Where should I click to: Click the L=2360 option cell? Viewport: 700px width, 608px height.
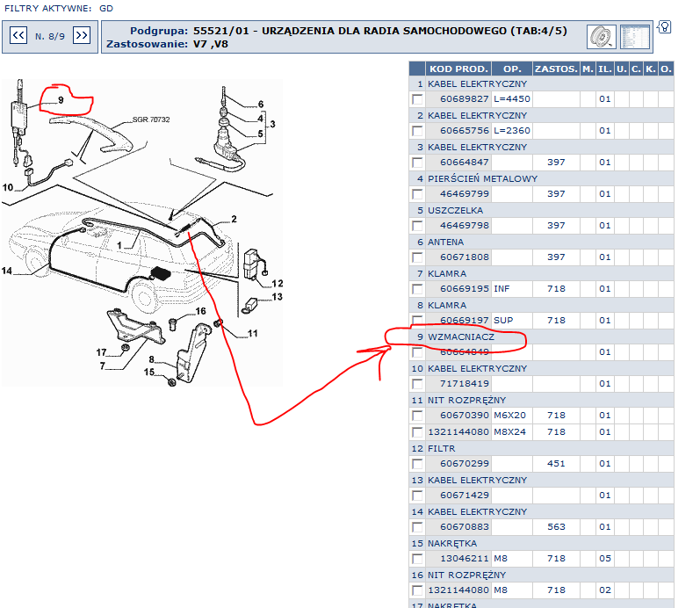(512, 131)
